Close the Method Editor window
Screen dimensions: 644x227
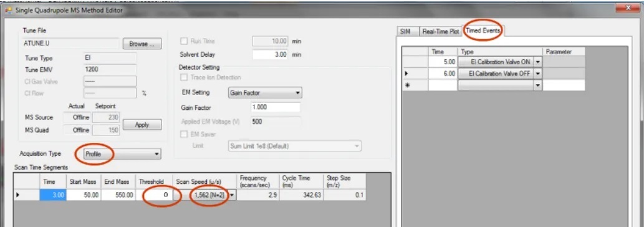pos(628,9)
